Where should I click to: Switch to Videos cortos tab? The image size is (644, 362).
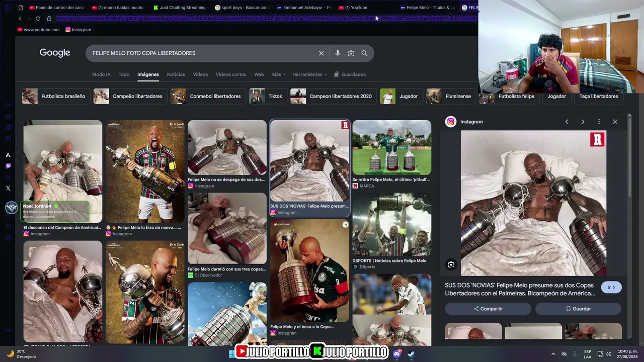tap(231, 74)
